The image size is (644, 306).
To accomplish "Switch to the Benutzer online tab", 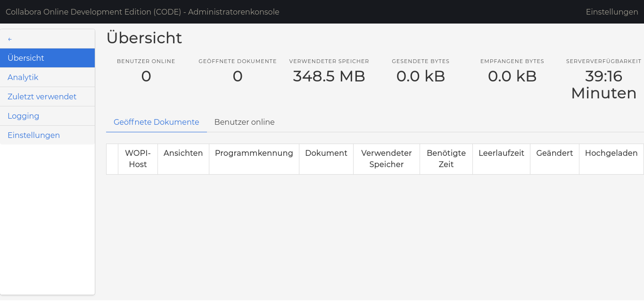I will (244, 122).
